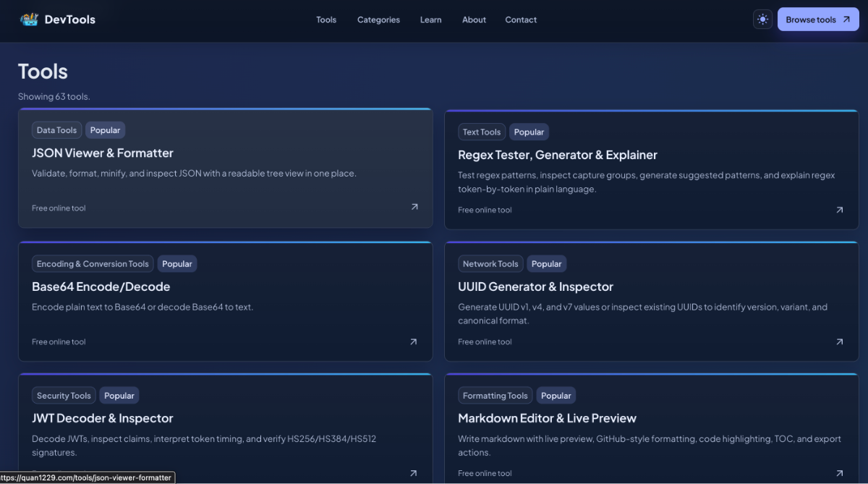868x484 pixels.
Task: Click the Text Tools category tag
Action: pyautogui.click(x=482, y=132)
